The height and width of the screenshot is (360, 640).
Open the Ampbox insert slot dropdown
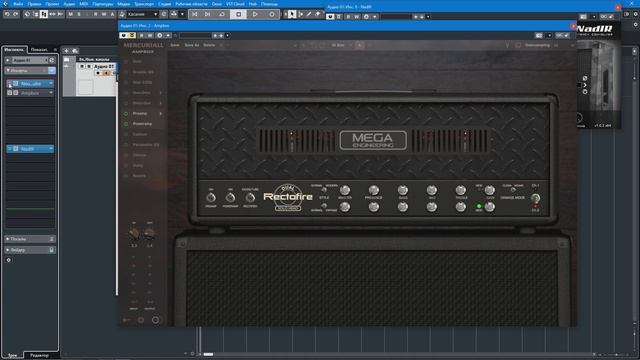pyautogui.click(x=51, y=93)
